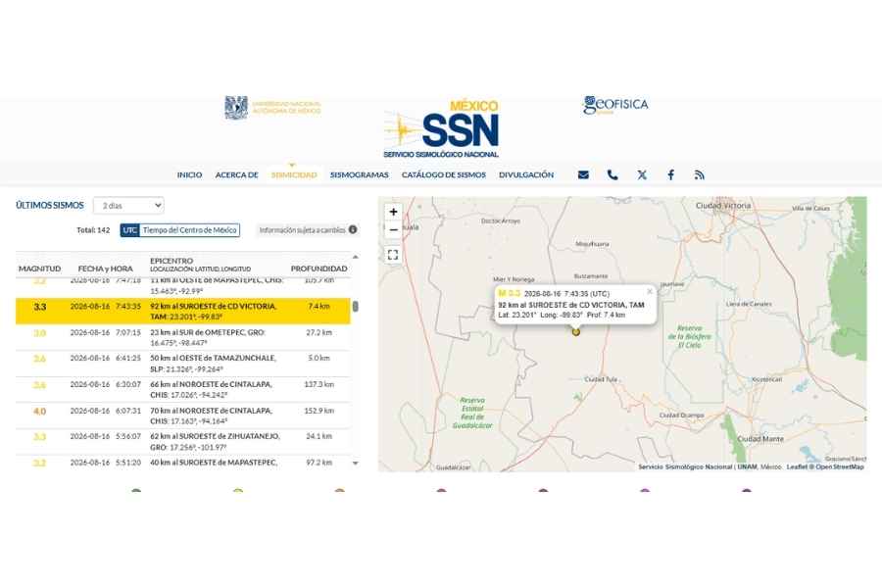Click the 152.9 km depth value

click(318, 412)
